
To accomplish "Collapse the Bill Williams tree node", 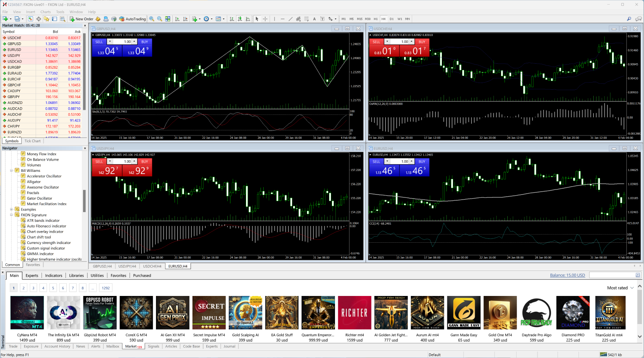I will pos(11,171).
